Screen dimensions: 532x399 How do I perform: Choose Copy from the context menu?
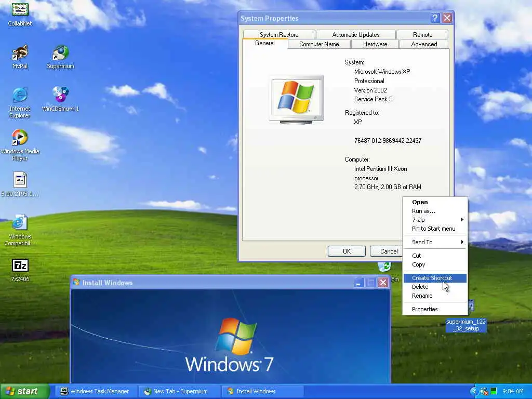click(435, 264)
